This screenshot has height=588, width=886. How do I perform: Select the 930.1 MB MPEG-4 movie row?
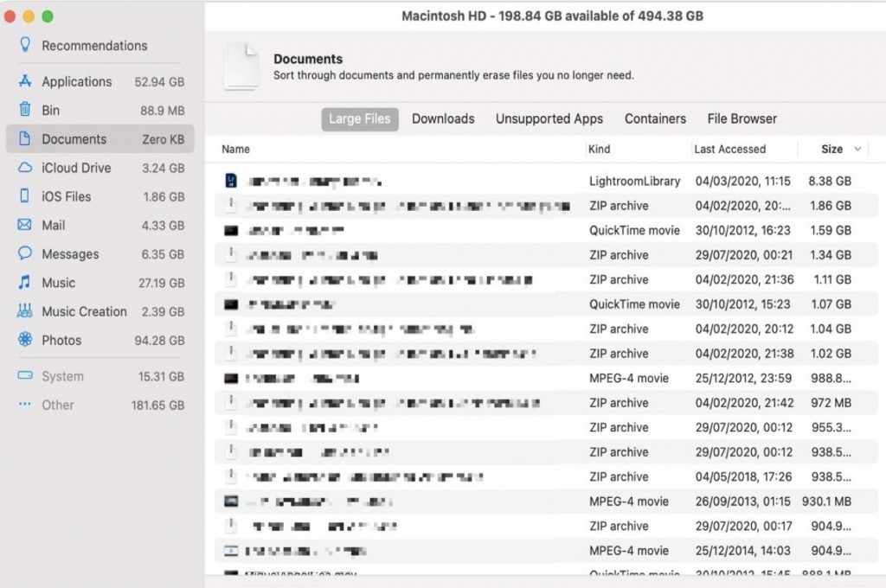pos(536,502)
